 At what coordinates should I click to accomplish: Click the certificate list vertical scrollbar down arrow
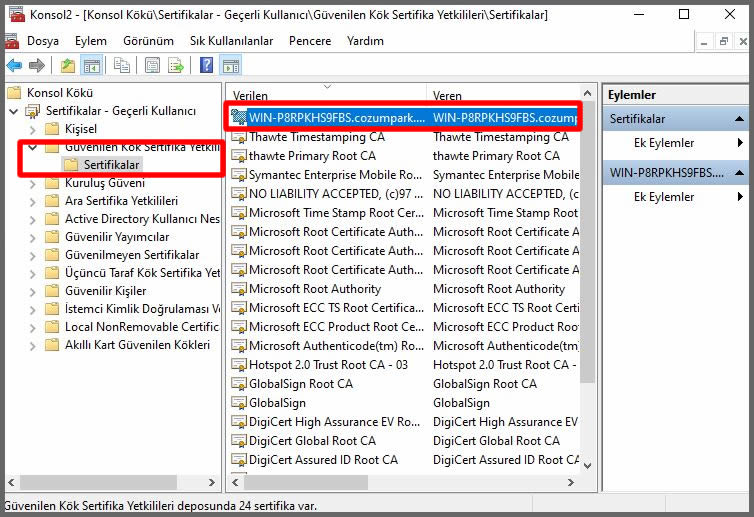point(587,465)
